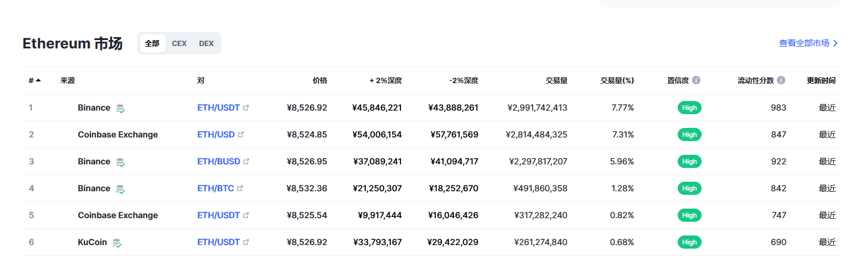Viewport: 868px width, 257px height.
Task: Click the proof-of-reserves icon next to KuCoin
Action: tap(117, 243)
